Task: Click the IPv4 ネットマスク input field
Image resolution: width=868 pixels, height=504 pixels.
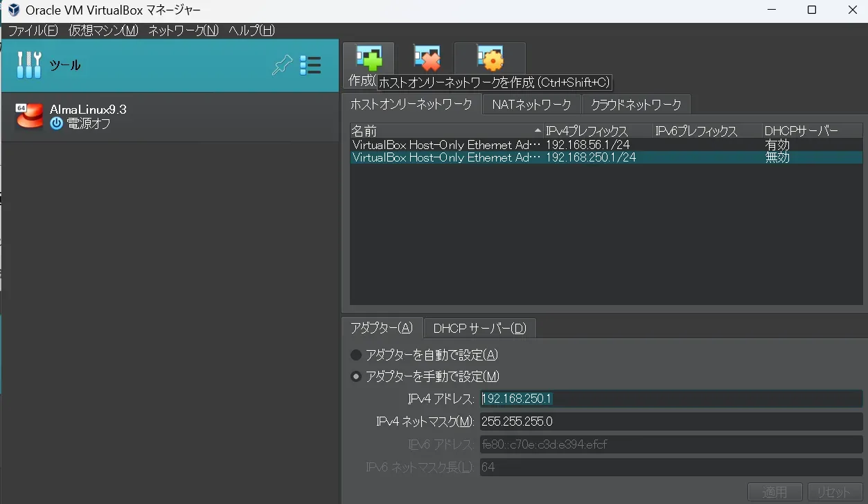Action: [x=670, y=422]
